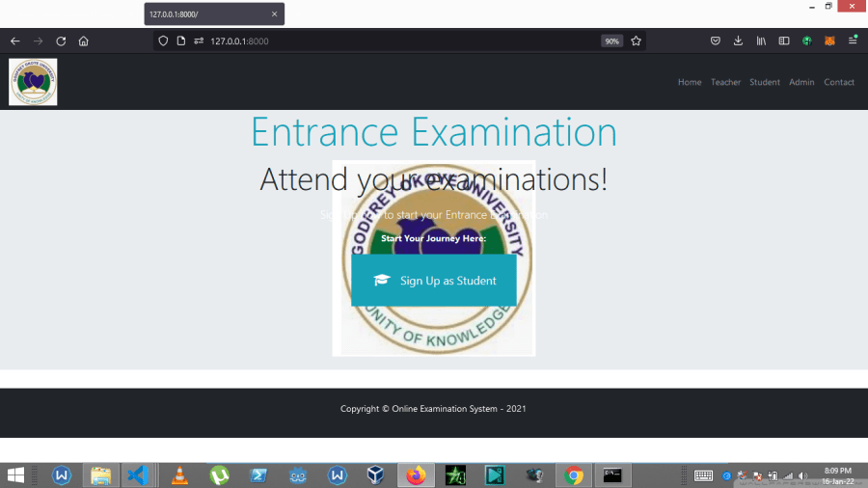
Task: Open first Word-like W taskbar app
Action: (62, 475)
